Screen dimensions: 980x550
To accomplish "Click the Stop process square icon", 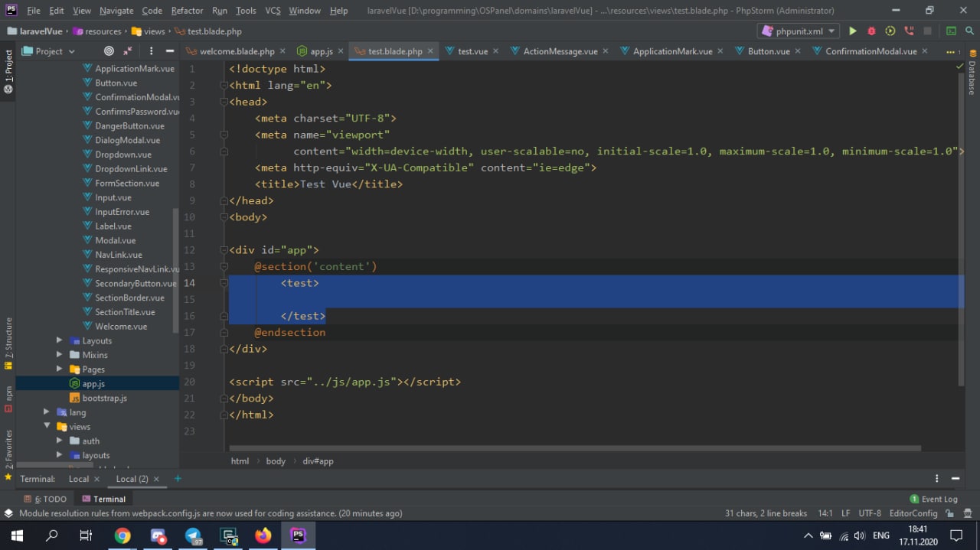I will point(927,31).
